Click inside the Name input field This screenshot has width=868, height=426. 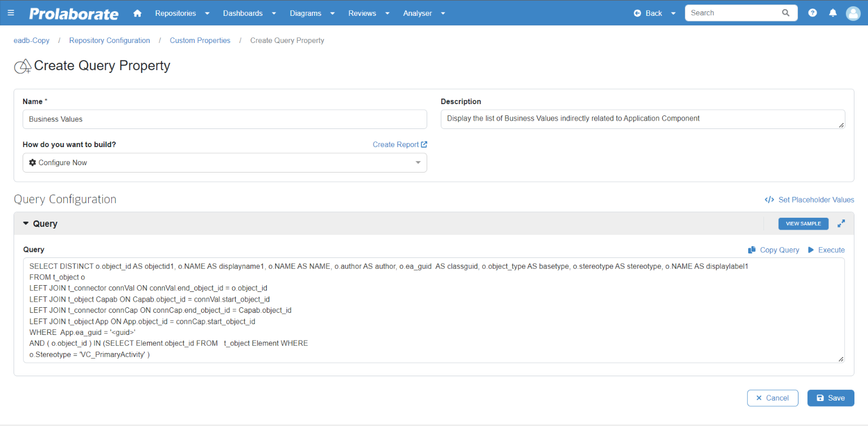(224, 119)
